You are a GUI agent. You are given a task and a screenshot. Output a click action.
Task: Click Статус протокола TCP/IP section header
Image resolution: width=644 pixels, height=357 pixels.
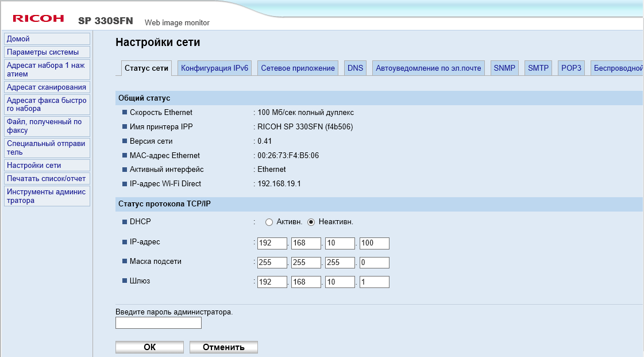pyautogui.click(x=379, y=204)
